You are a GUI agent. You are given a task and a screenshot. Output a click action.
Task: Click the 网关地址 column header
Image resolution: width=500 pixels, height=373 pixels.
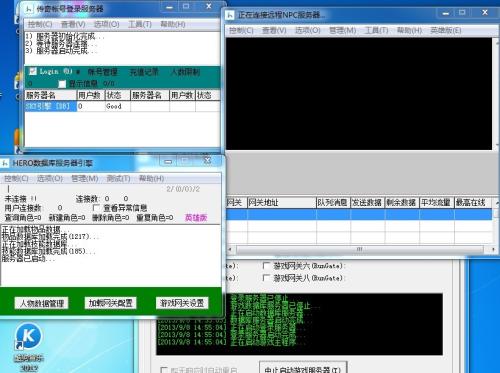[282, 203]
